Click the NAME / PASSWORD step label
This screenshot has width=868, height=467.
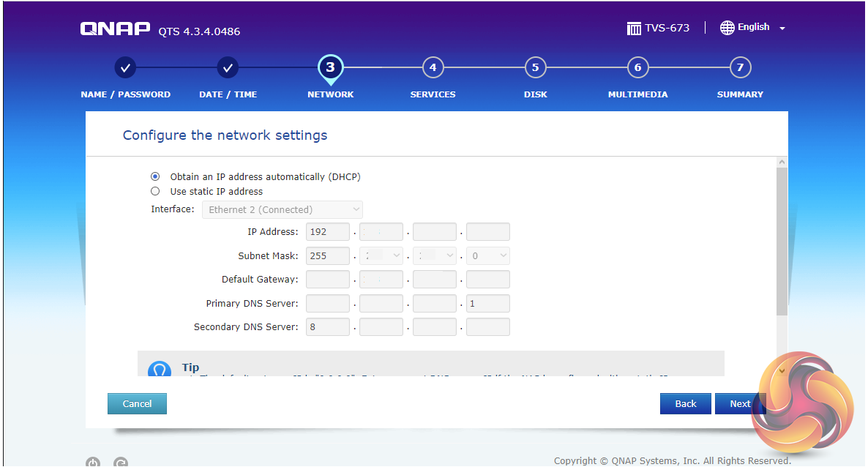pyautogui.click(x=126, y=94)
